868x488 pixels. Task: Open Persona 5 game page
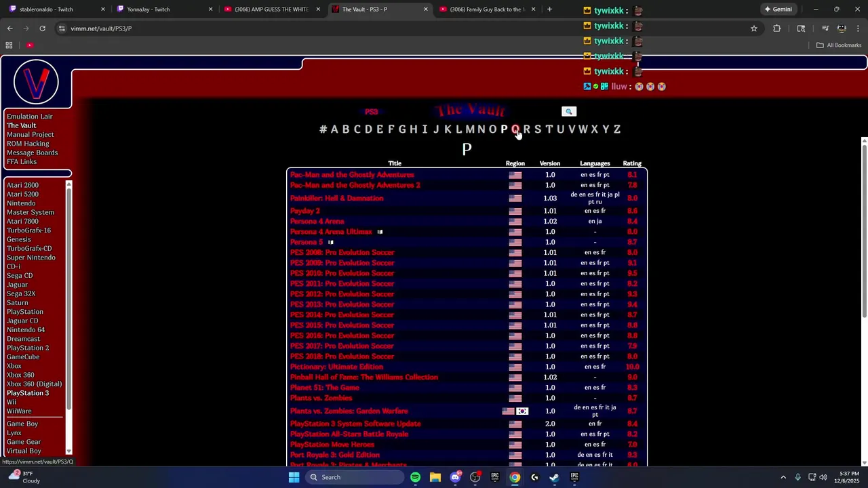pos(307,242)
